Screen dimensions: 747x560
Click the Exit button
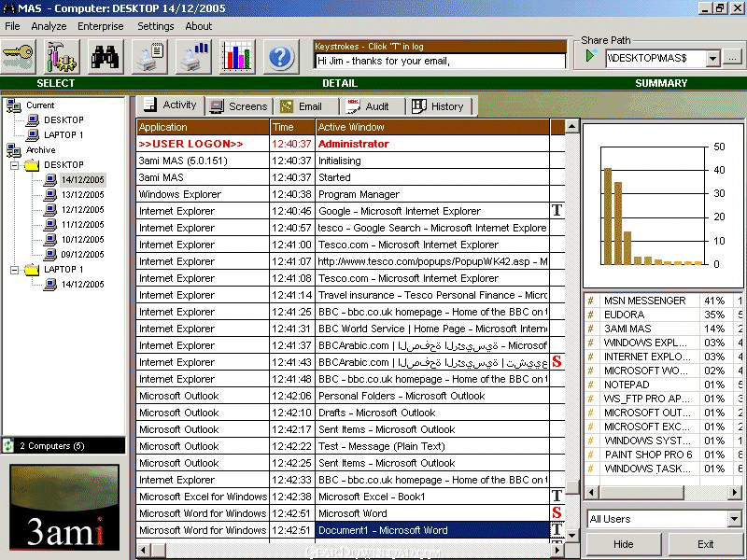(x=705, y=544)
